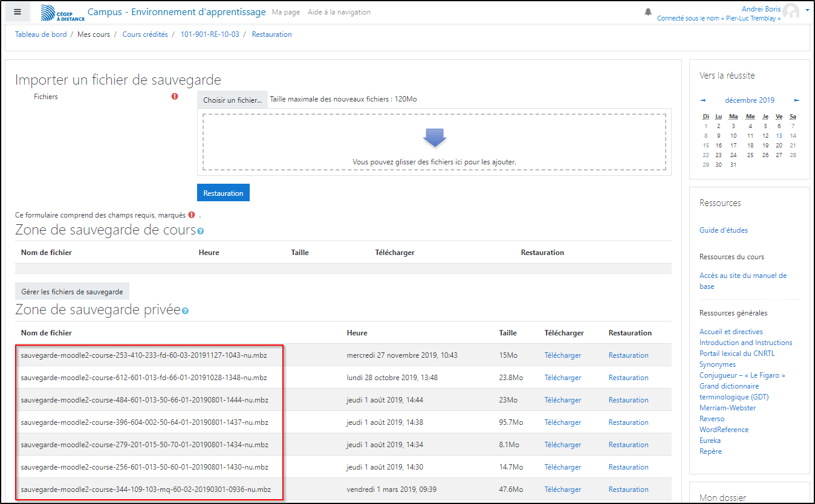Click help icon beside Zone de sauvegarde privée
The width and height of the screenshot is (815, 504).
click(x=185, y=311)
